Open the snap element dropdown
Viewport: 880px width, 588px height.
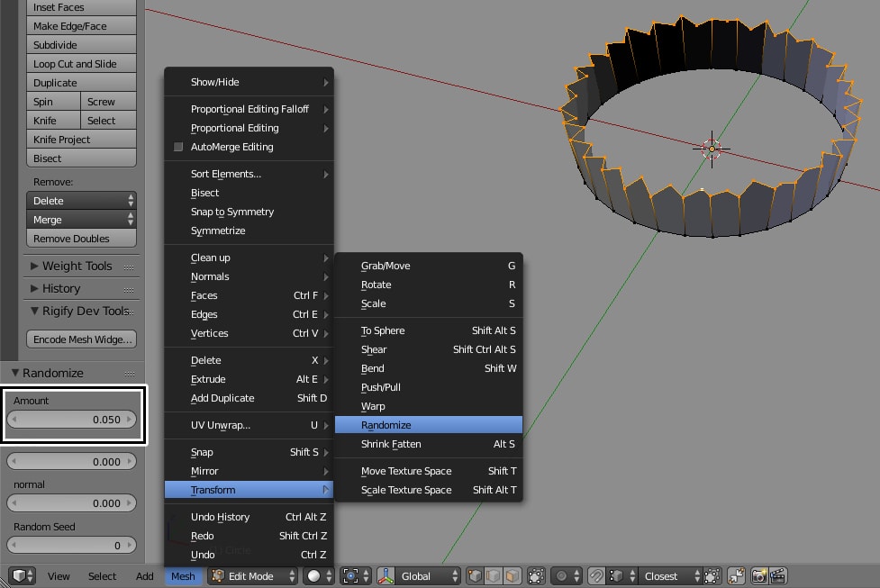621,575
